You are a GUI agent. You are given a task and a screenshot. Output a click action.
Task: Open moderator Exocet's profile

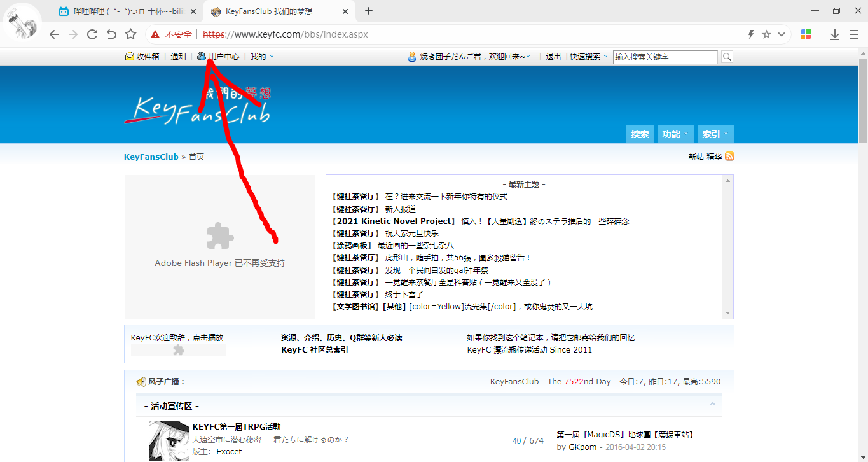point(229,451)
